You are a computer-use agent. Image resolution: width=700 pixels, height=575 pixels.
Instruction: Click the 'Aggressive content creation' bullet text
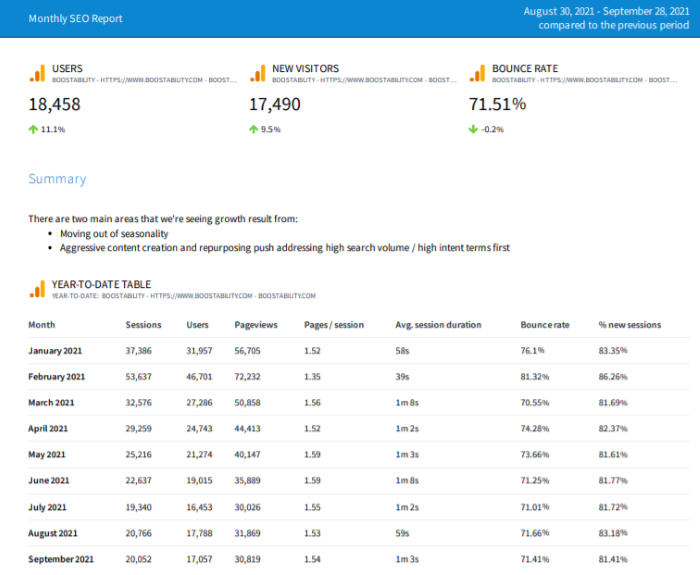pos(285,248)
